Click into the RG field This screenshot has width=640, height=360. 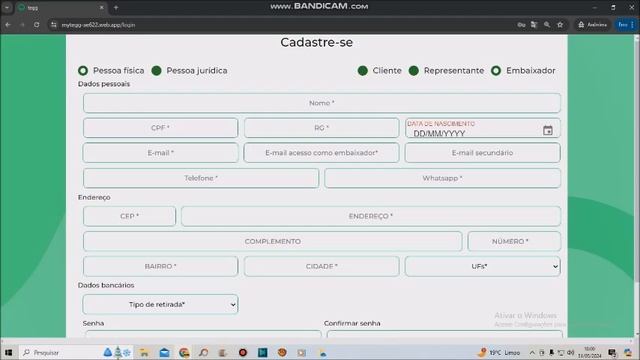click(322, 128)
